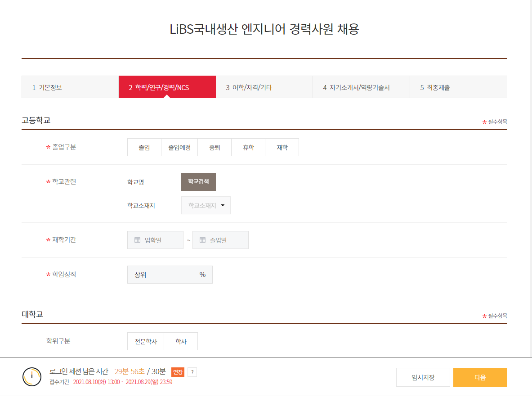Click the 졸업일 date field
Image resolution: width=532 pixels, height=398 pixels.
tap(220, 240)
